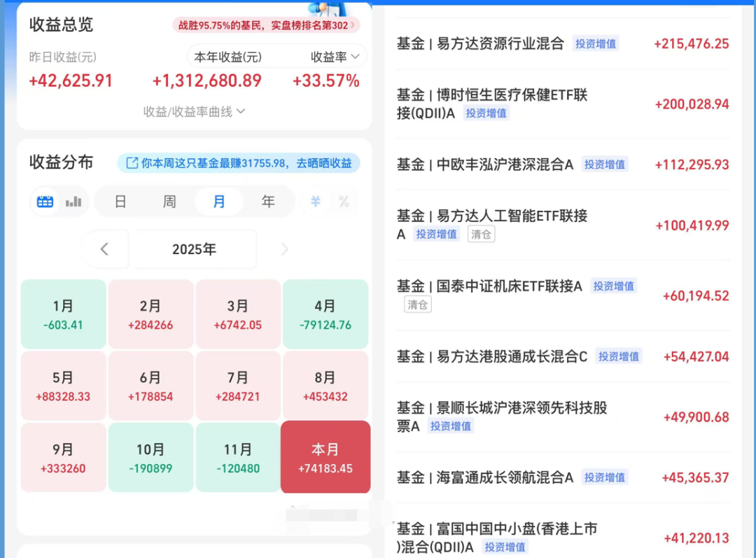Switch to bar chart view icon
The height and width of the screenshot is (558, 756).
tap(73, 202)
